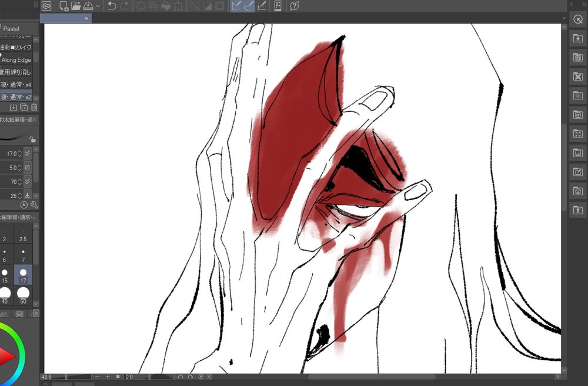Click the Clear (delete) toolbar icon

(141, 6)
